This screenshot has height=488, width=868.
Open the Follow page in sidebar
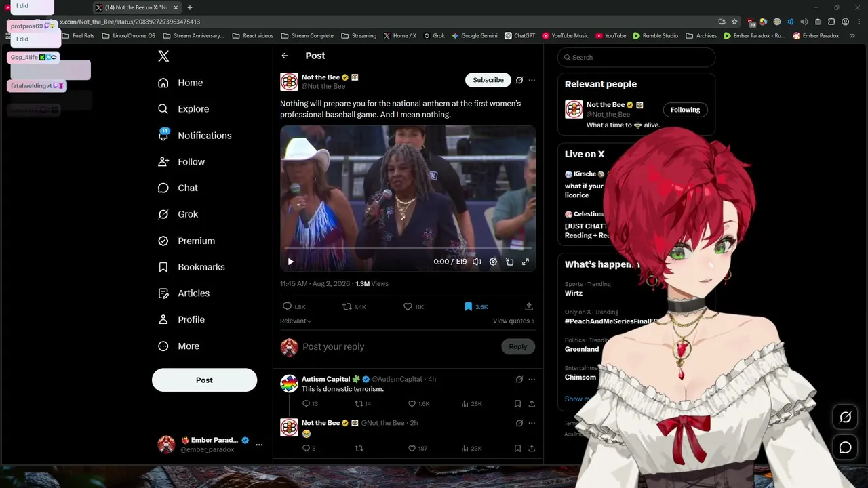pyautogui.click(x=181, y=162)
